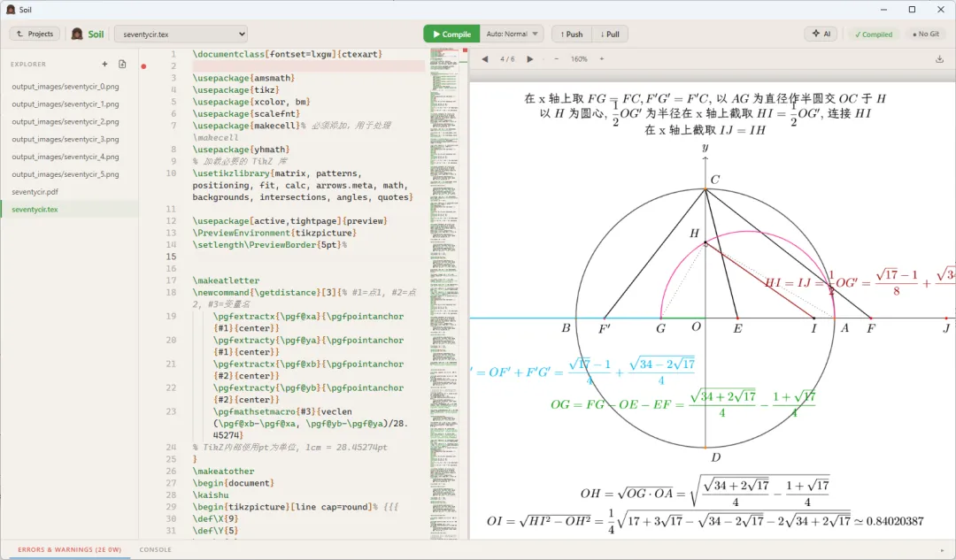
Task: Go to the previous PDF page
Action: tap(484, 59)
